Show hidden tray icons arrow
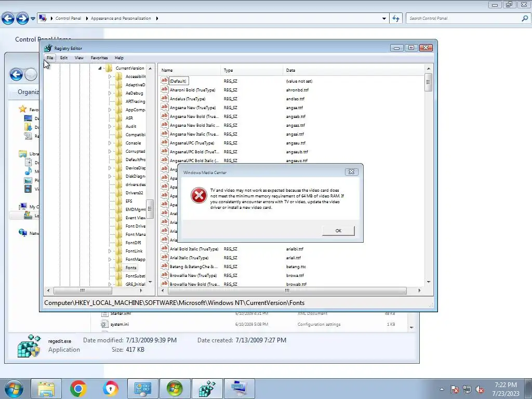532x399 pixels. (442, 389)
